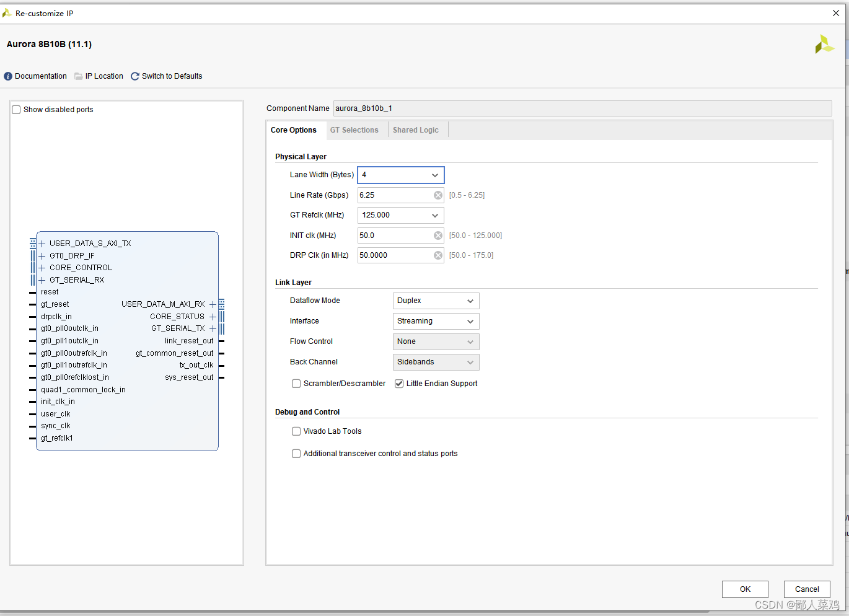Expand the CORE_CONTROL interface ports
Image resolution: width=849 pixels, height=616 pixels.
tap(42, 267)
